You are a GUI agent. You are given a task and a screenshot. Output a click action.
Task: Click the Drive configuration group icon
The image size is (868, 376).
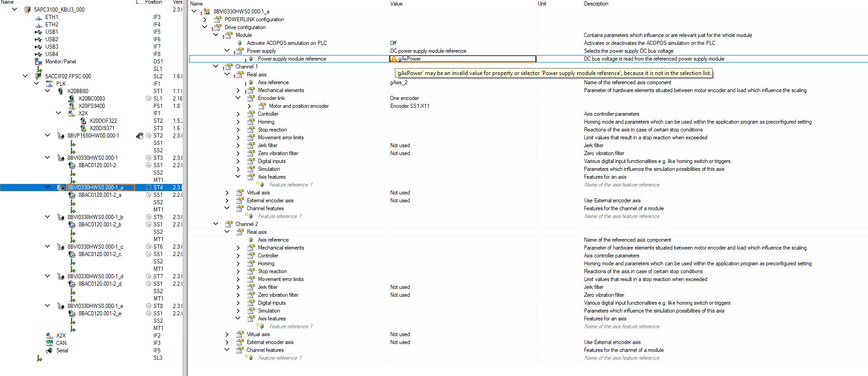coord(217,27)
